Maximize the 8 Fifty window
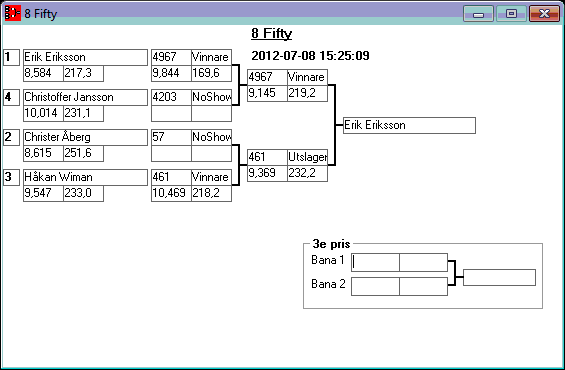Viewport: 565px width, 370px height. 511,14
